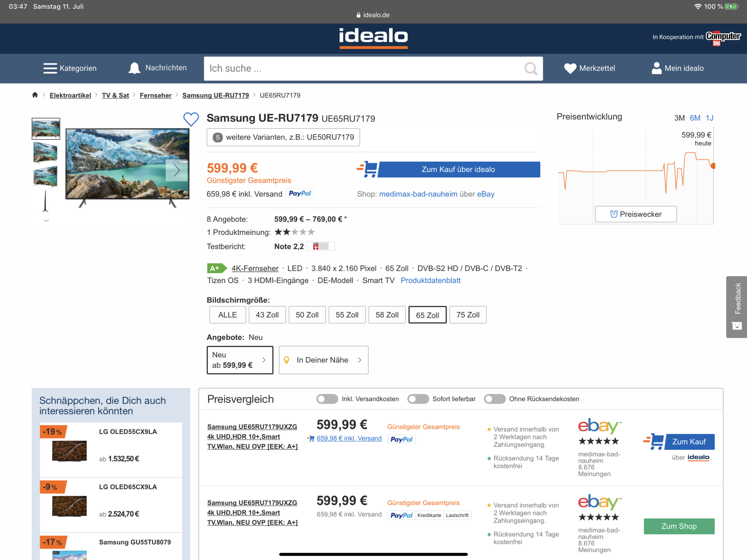Select 55 Zoll screen size
Viewport: 747px width, 560px height.
[347, 315]
